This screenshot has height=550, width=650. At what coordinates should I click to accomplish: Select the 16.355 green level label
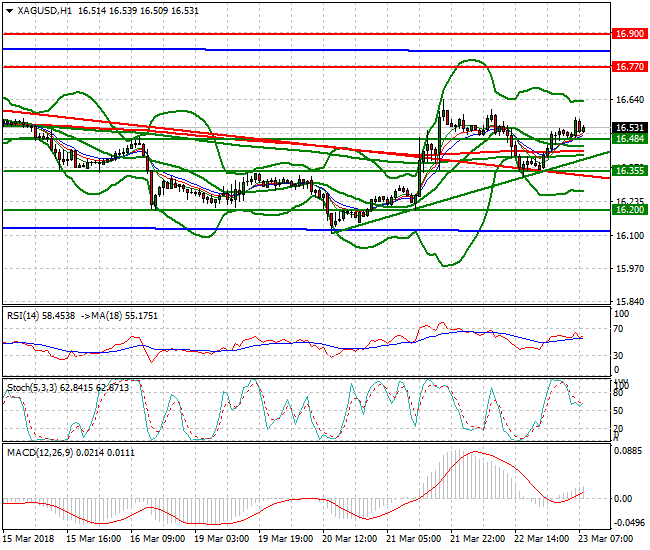[629, 171]
